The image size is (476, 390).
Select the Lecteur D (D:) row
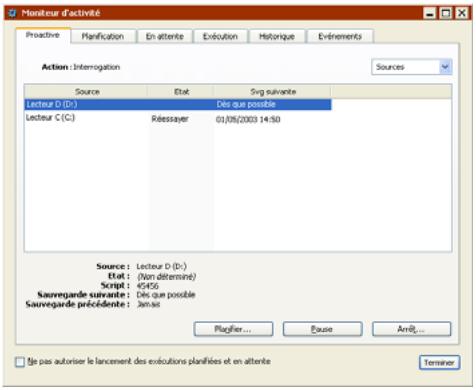tap(178, 104)
